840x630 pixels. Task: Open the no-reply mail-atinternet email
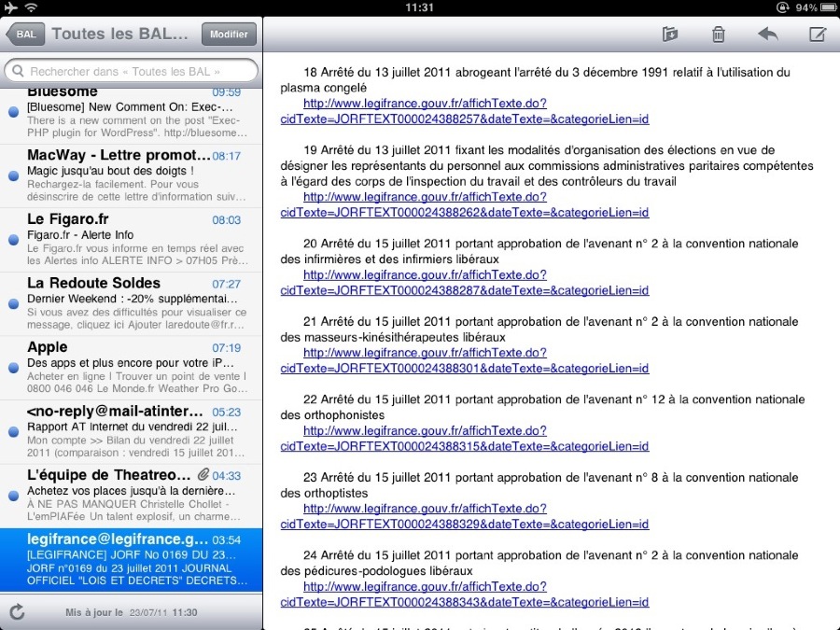(131, 433)
